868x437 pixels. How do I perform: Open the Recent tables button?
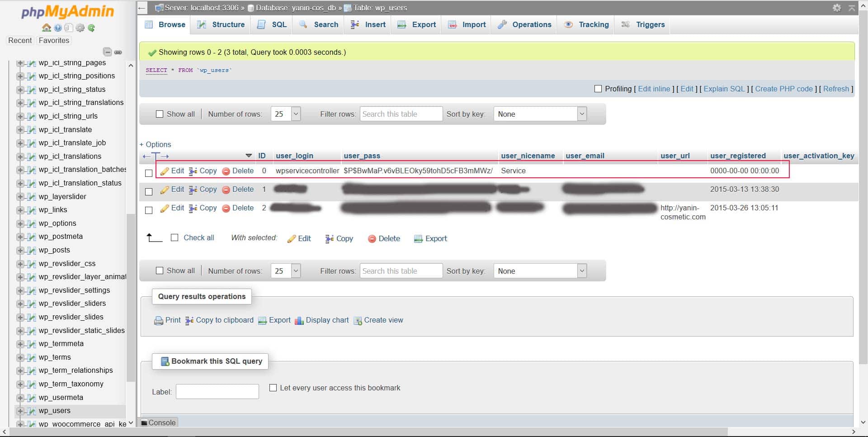click(x=20, y=40)
